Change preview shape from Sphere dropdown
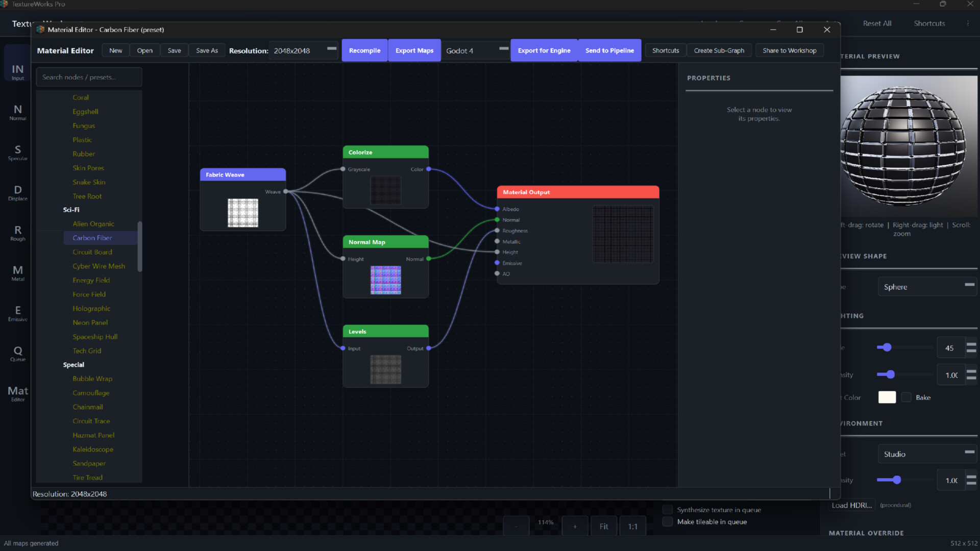980x551 pixels. coord(927,286)
